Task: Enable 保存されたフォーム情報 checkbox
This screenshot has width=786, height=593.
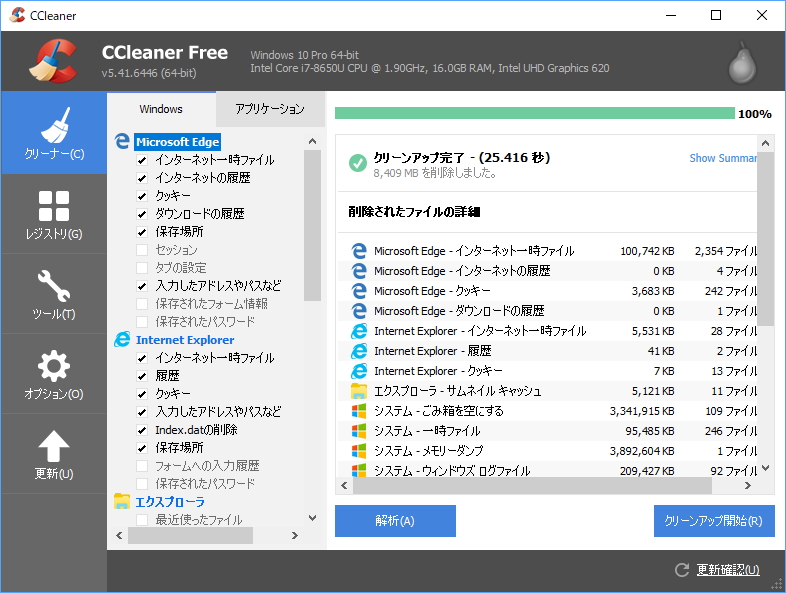Action: [x=142, y=304]
